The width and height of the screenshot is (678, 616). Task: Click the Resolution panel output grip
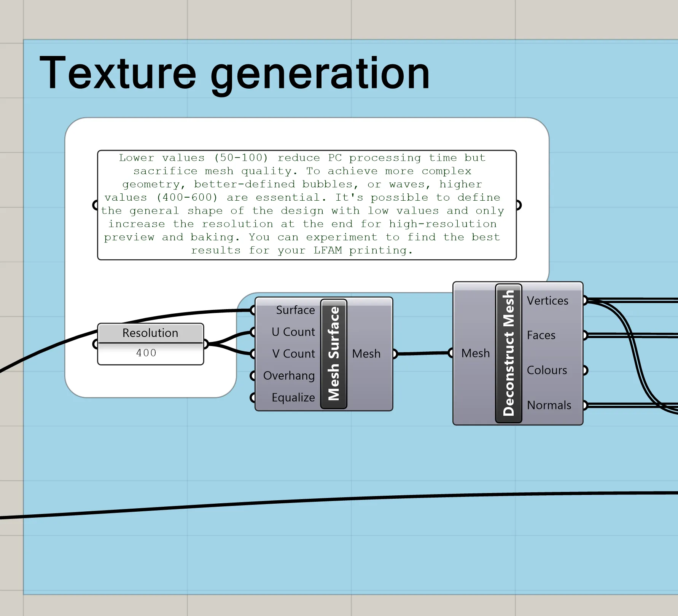[206, 344]
